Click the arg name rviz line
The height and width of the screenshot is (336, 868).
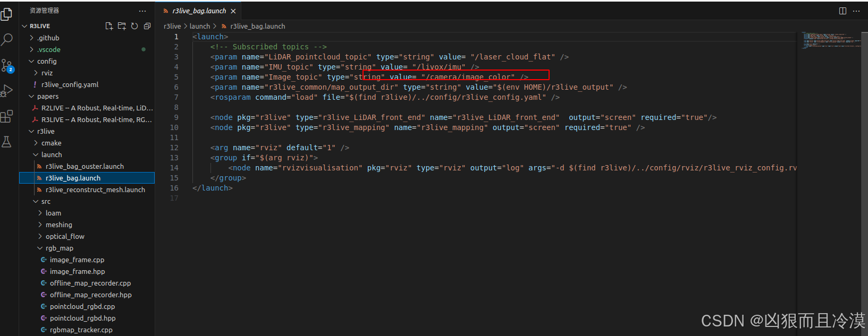280,148
